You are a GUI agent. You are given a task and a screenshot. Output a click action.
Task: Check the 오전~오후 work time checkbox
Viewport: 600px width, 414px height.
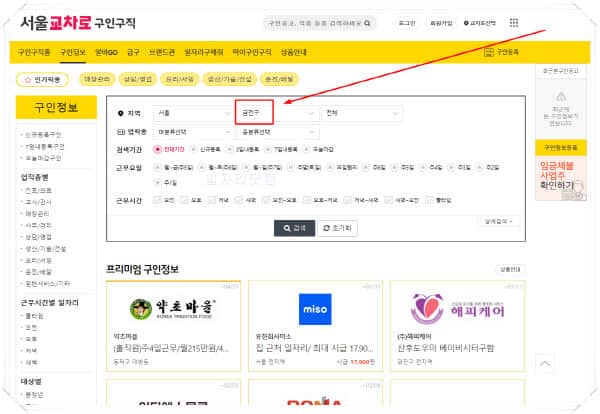[266, 200]
